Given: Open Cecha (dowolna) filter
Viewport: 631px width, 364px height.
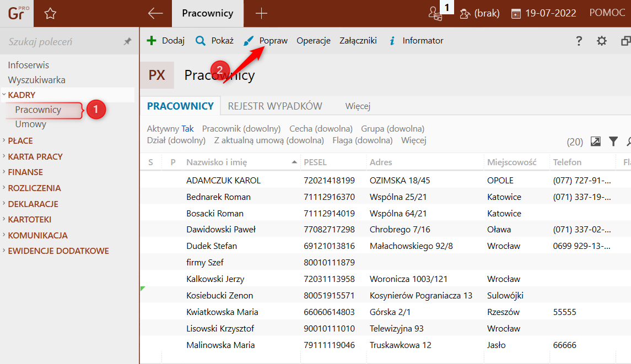Looking at the screenshot, I should [321, 129].
